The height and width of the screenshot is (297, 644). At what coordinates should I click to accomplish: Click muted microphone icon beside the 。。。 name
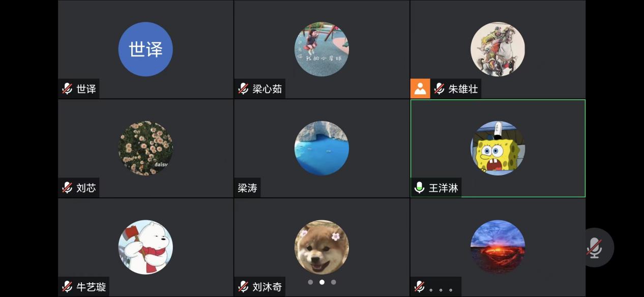[x=419, y=286]
